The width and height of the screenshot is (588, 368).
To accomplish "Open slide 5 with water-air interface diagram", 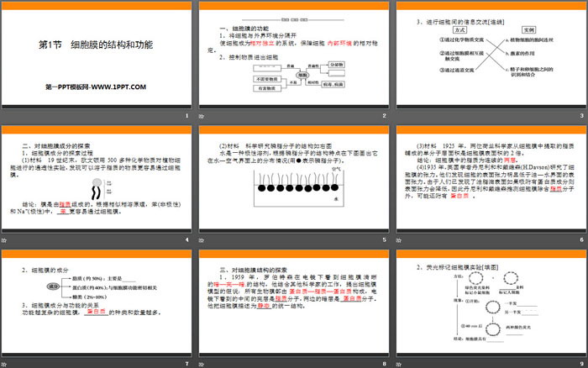I will pos(294,179).
